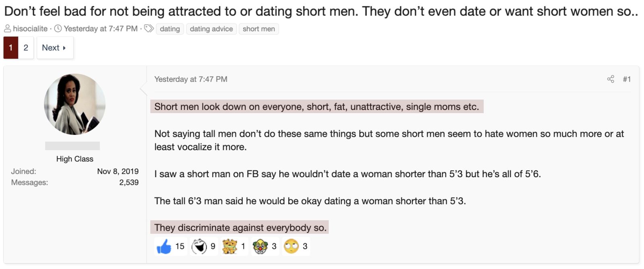This screenshot has width=644, height=269.
Task: Click the user icon beside hisocialite
Action: tap(8, 29)
